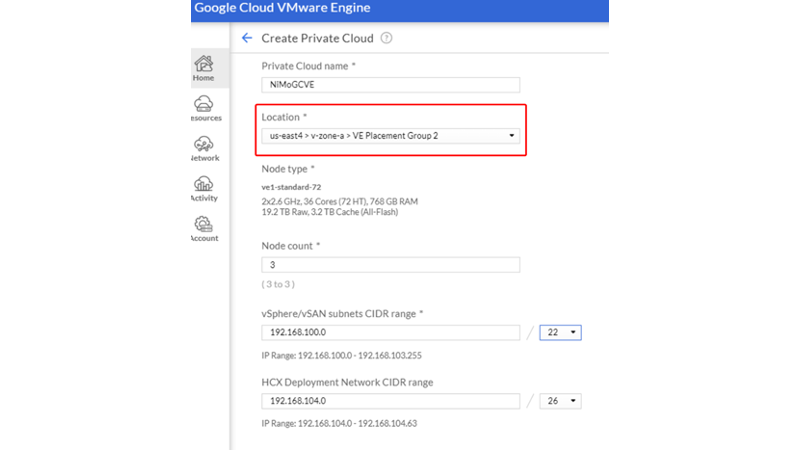
Task: Click the Account gear icon
Action: [204, 224]
